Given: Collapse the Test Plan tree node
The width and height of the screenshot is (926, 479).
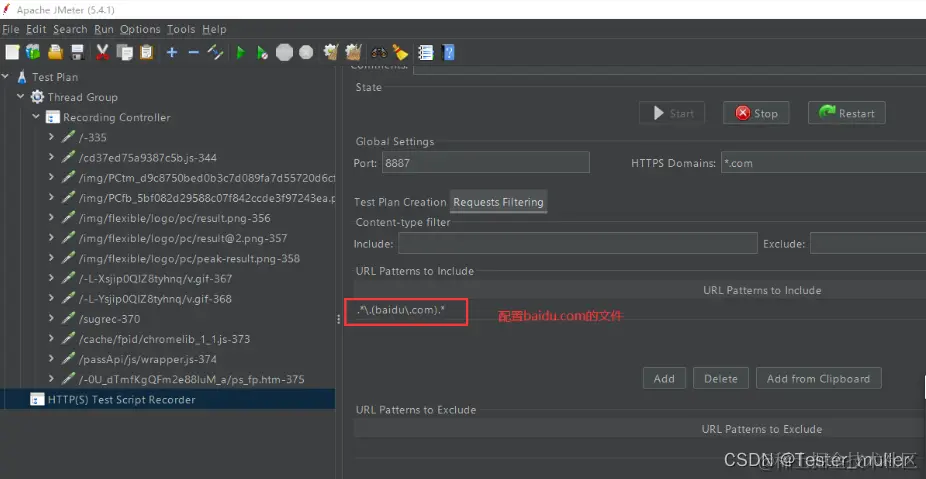Looking at the screenshot, I should click(x=6, y=77).
